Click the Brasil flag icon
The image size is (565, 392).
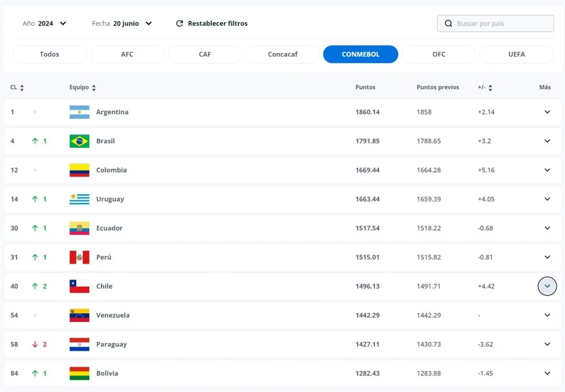tap(79, 141)
